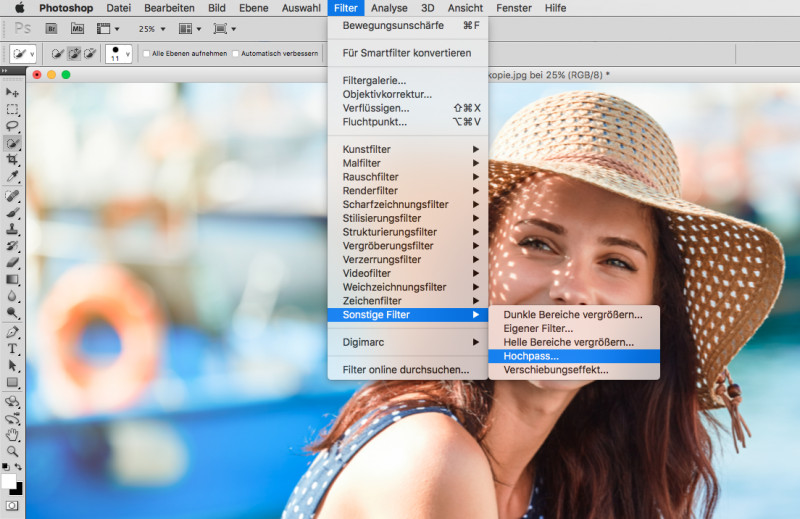Screen dimensions: 800x519
Task: Choose Verschiebungseffekt... from the submenu
Action: point(574,370)
